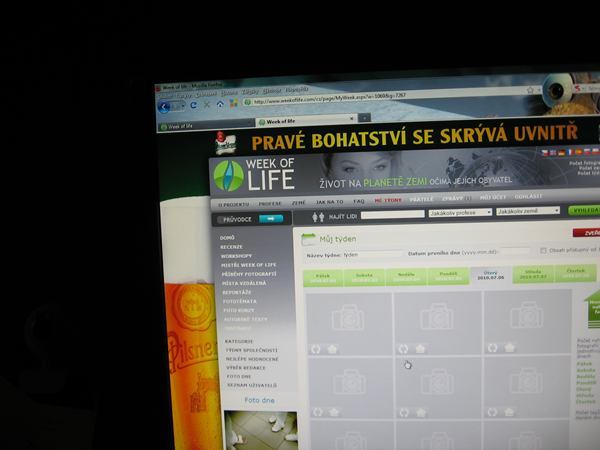Rotate icon in first row, third photo slot
The height and width of the screenshot is (450, 600).
492,348
